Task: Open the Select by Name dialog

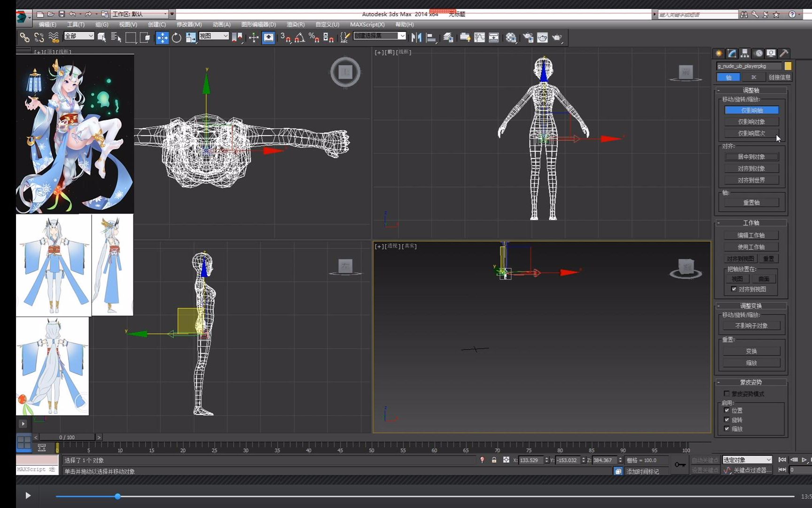Action: [x=116, y=38]
